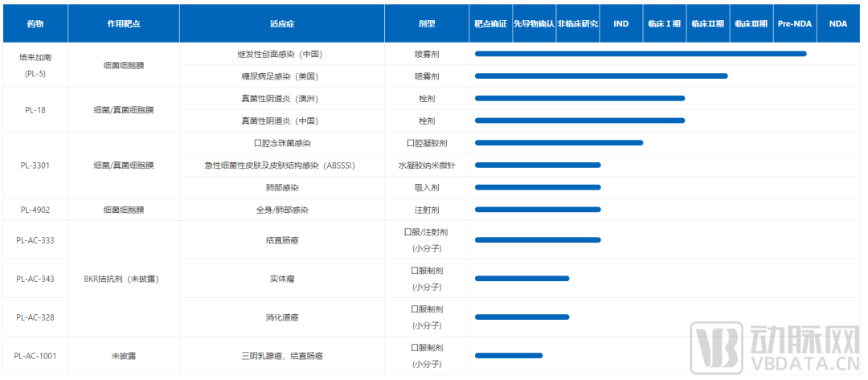
Task: Select the 作用靶点 column header
Action: pos(124,24)
